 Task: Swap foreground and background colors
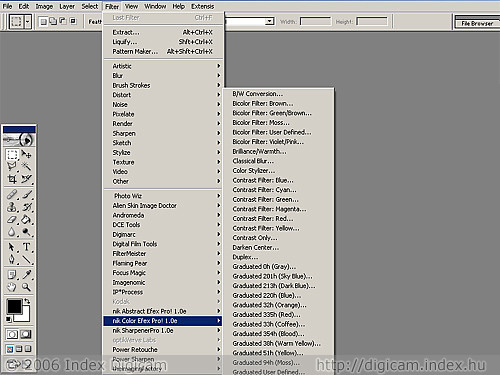point(27,301)
